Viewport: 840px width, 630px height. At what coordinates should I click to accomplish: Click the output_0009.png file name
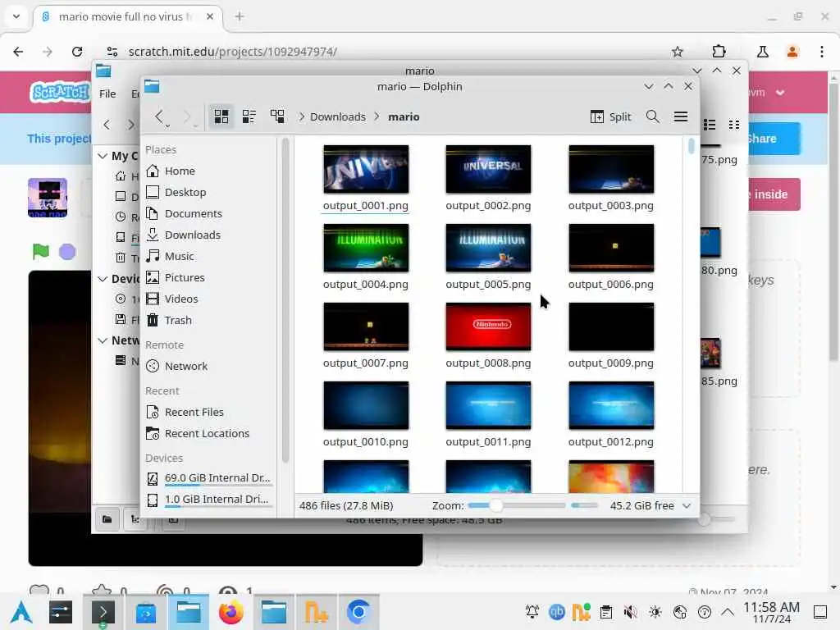610,363
